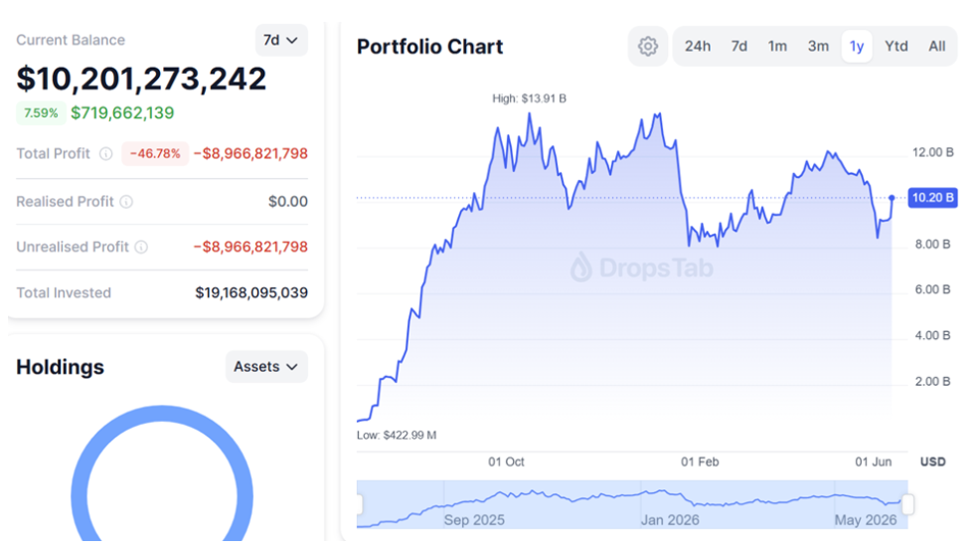The image size is (980, 552).
Task: Click the left range slider handle
Action: [359, 504]
